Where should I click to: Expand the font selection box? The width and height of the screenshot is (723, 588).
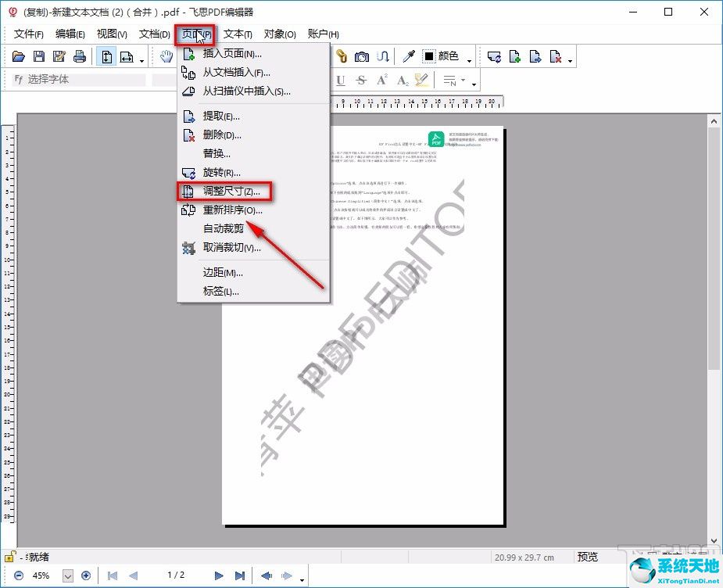[78, 80]
